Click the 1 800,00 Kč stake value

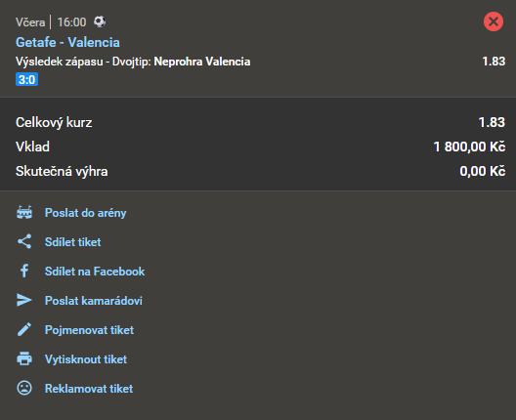(469, 147)
